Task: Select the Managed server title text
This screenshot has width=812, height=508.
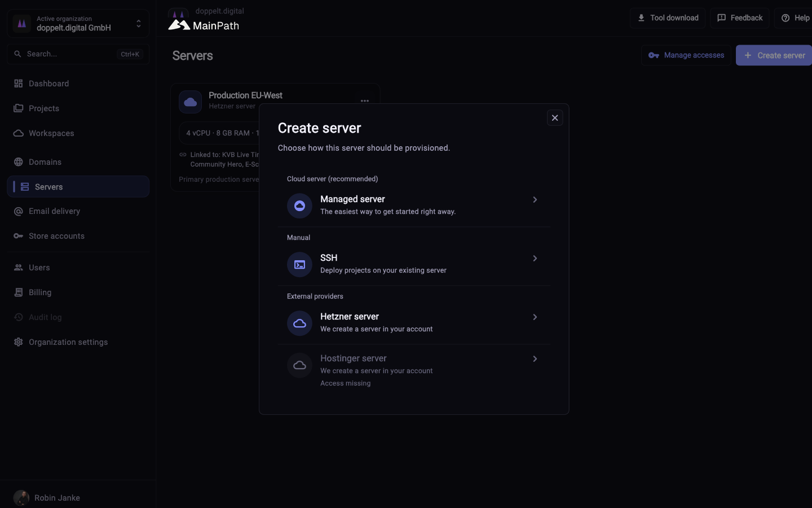Action: tap(352, 199)
